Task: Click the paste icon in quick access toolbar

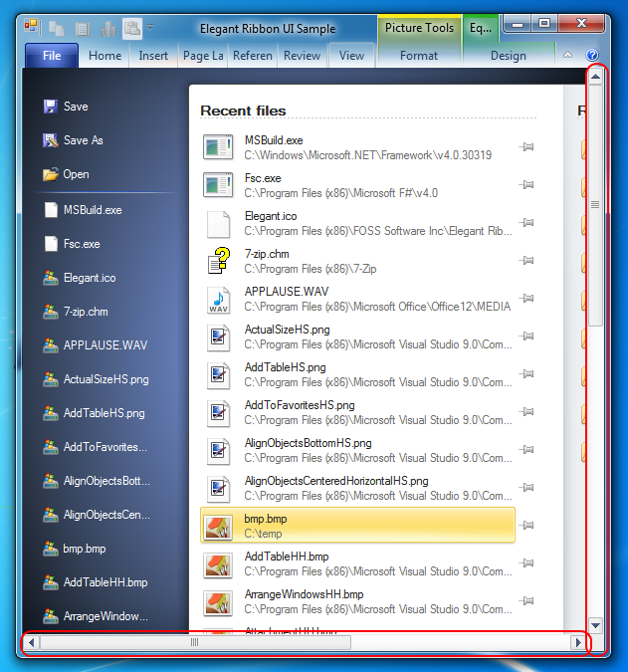Action: 132,29
